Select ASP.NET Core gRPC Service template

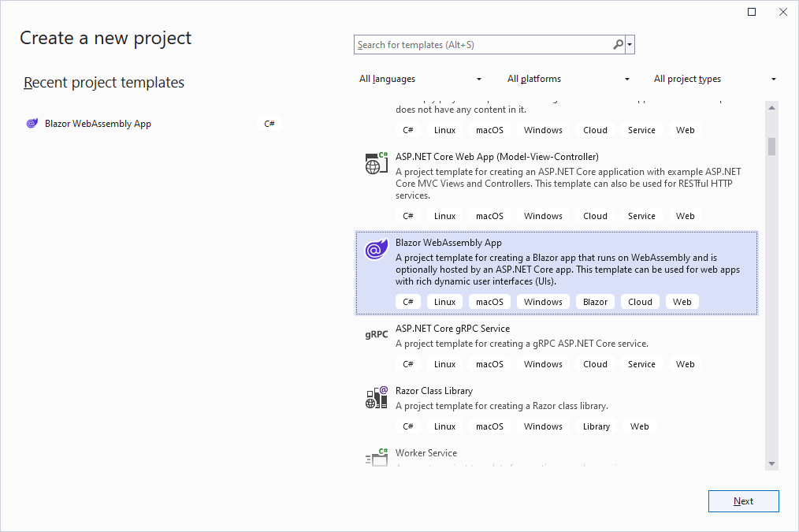pyautogui.click(x=556, y=348)
